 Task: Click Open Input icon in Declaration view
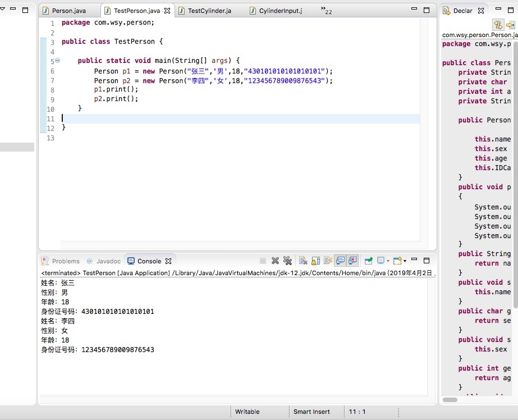pyautogui.click(x=510, y=25)
